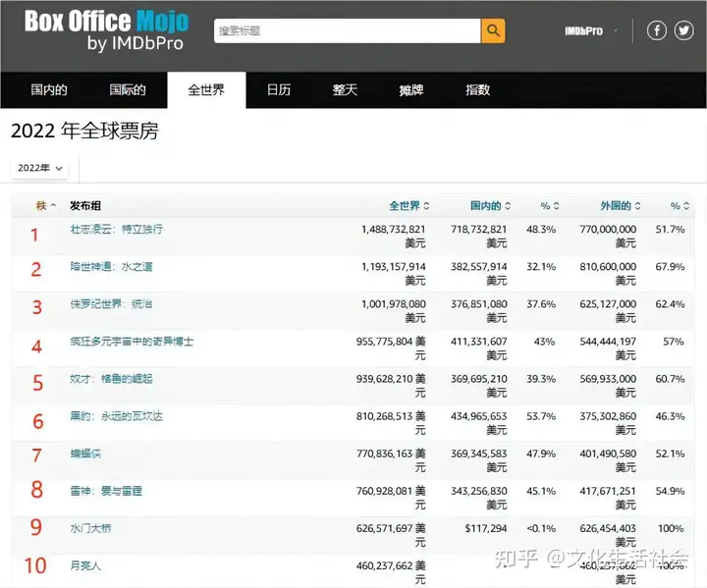Click worldwide gross 1,193,157,914 value
This screenshot has width=707, height=588.
[393, 266]
